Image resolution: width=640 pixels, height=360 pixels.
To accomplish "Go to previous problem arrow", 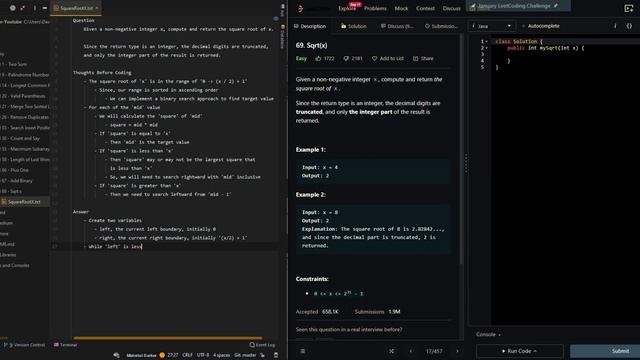I will 411,351.
